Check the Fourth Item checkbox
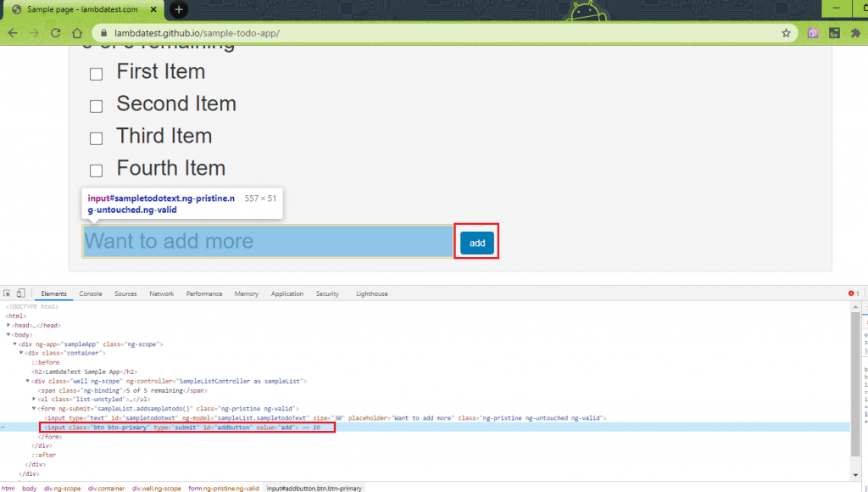 tap(97, 171)
